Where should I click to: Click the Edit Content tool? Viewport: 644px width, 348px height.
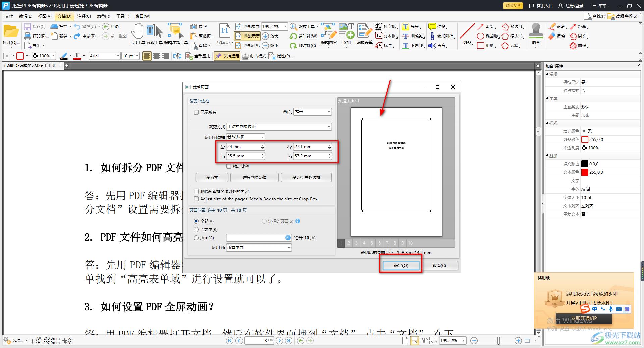coord(329,34)
